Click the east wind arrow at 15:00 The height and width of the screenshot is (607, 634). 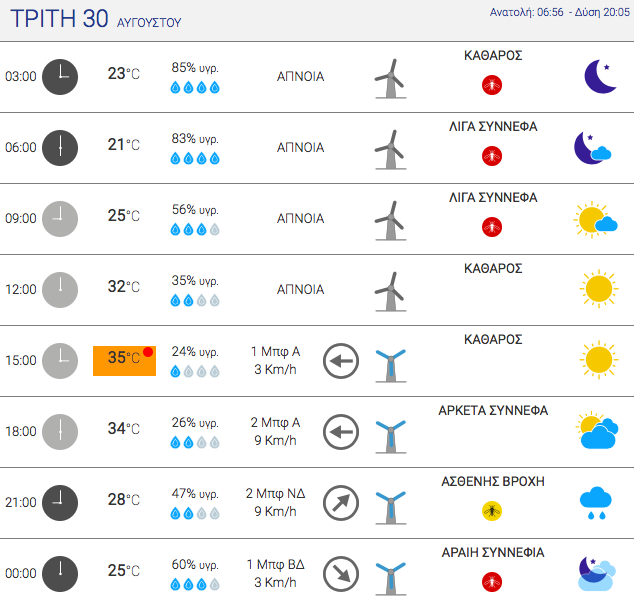tap(341, 361)
